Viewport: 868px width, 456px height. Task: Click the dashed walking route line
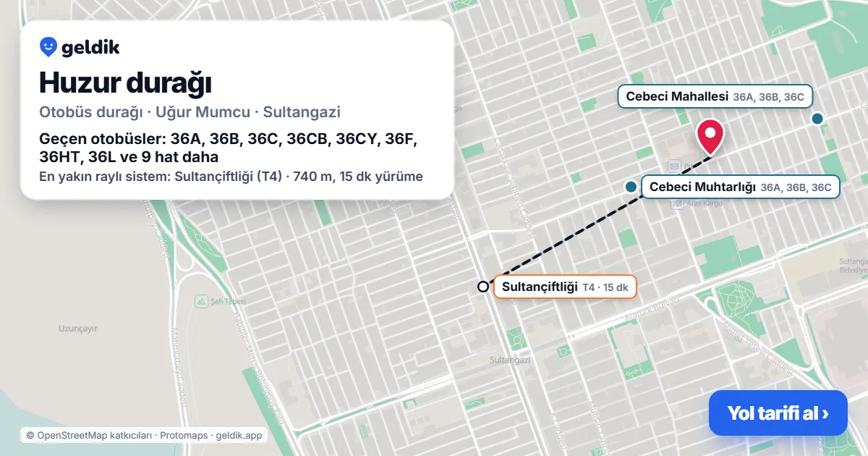600,219
